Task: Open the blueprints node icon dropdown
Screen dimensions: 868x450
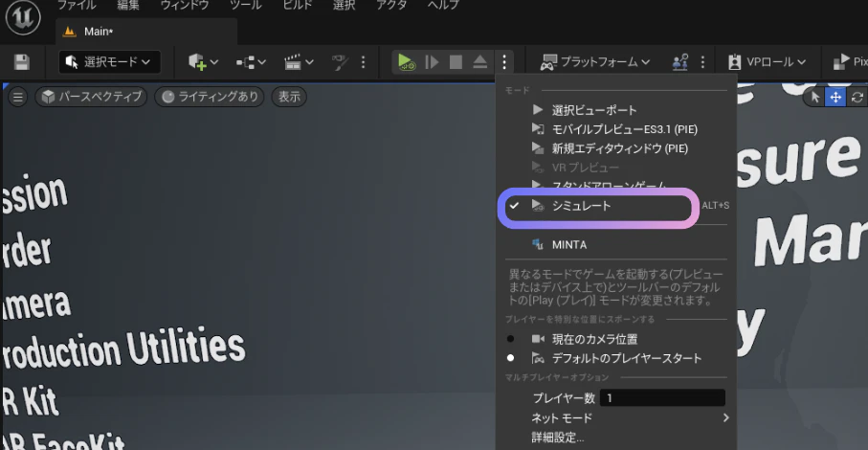Action: tap(251, 62)
